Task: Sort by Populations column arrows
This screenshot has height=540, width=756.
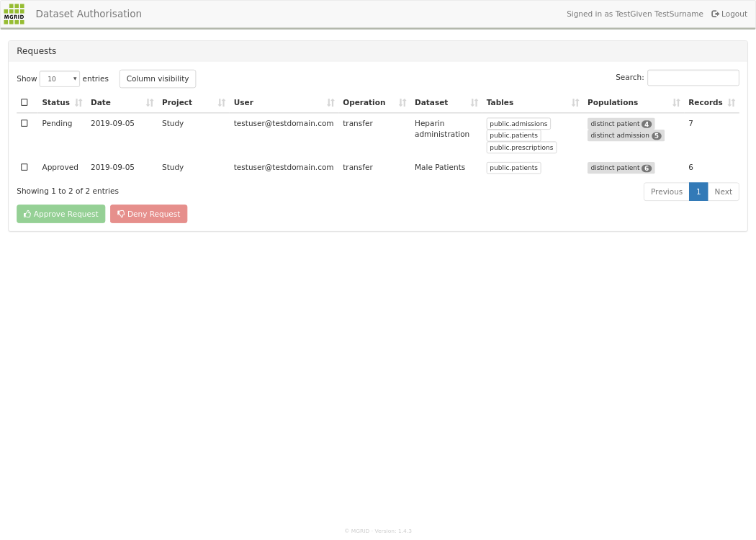Action: coord(677,102)
